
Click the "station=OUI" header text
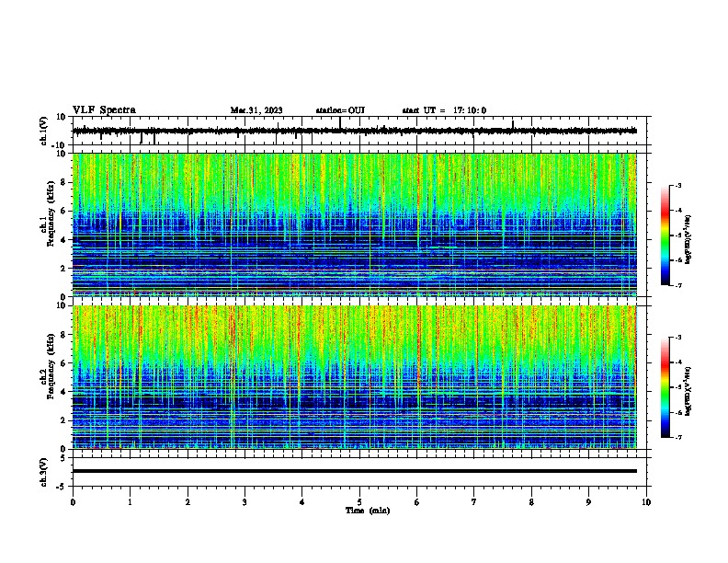tap(340, 110)
